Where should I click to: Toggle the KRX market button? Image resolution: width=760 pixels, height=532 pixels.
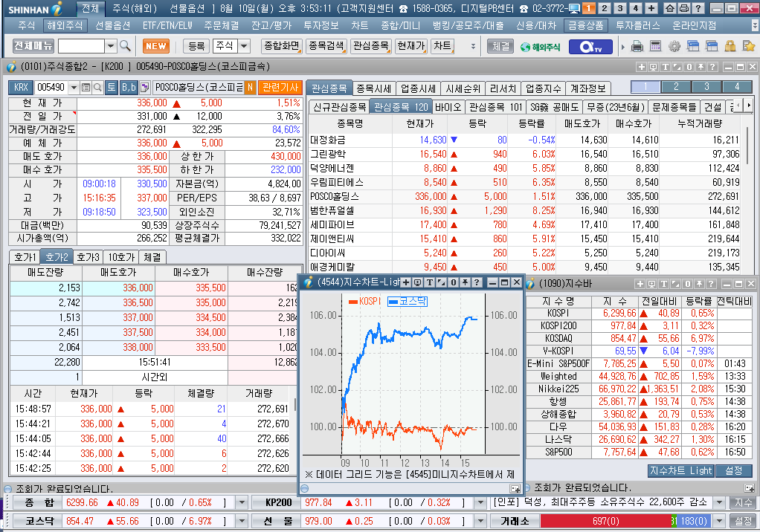click(x=21, y=87)
